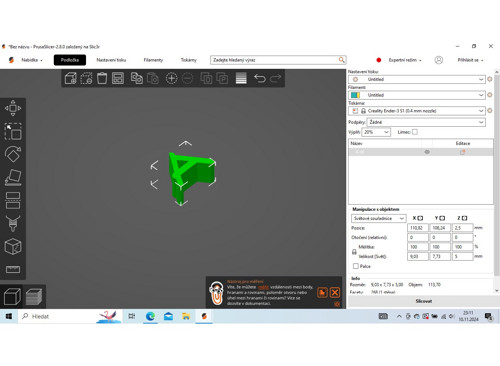
Task: Click the Add object cube icon
Action: pos(71,78)
